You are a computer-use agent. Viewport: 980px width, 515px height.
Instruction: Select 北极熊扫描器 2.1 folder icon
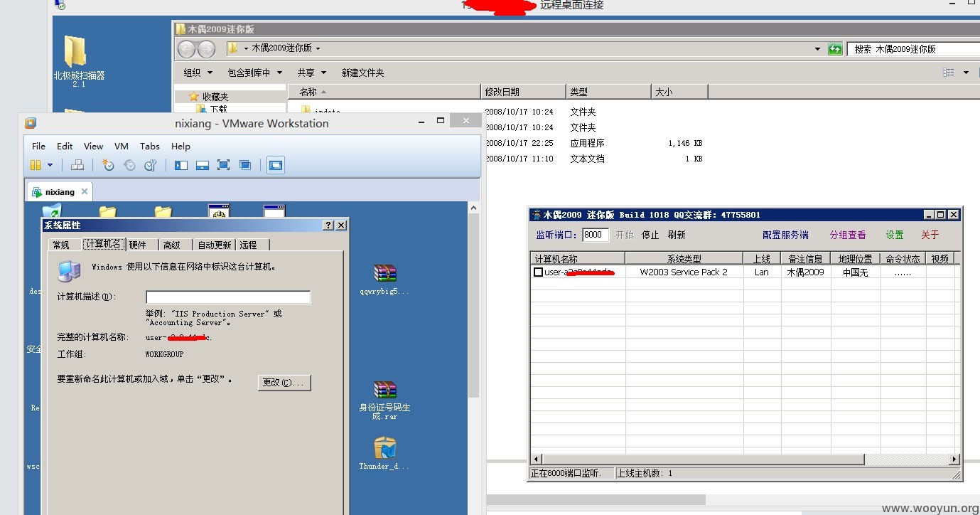pos(78,62)
